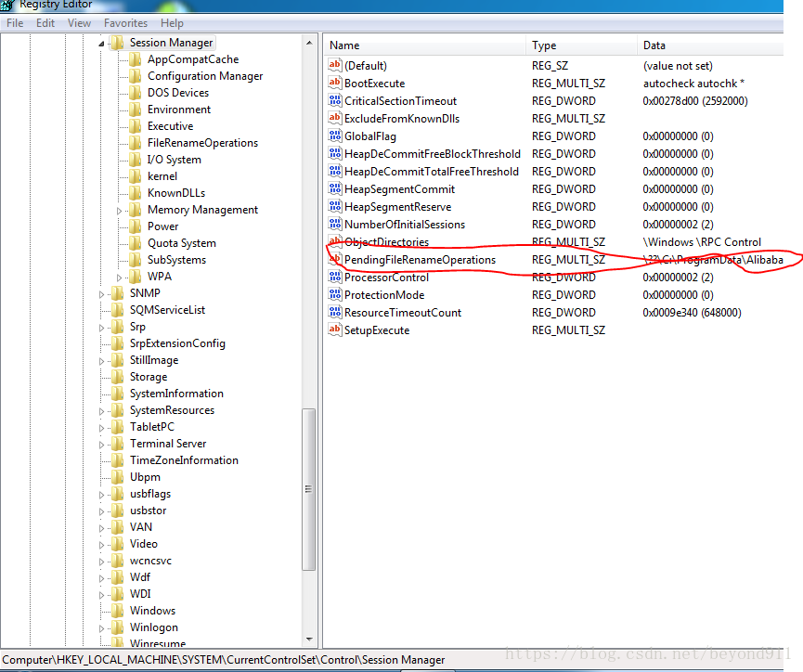
Task: Click the KnownDLLs folder icon
Action: tap(136, 193)
